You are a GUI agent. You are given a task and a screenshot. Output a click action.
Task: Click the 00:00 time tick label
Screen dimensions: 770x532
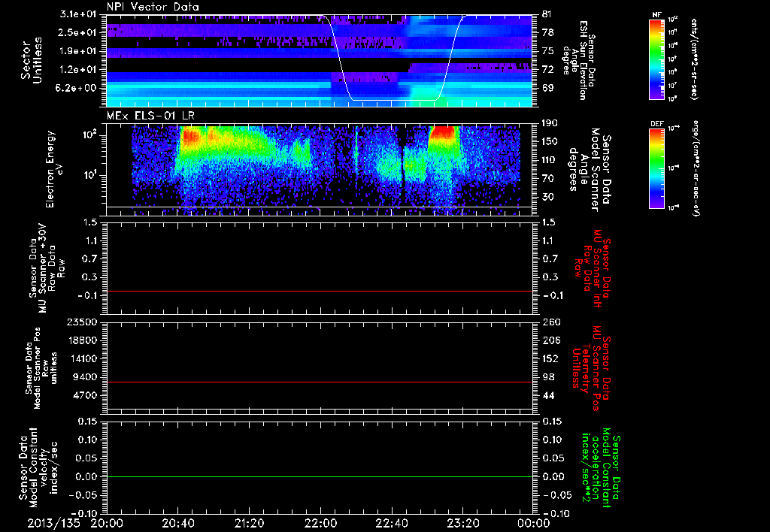click(534, 523)
